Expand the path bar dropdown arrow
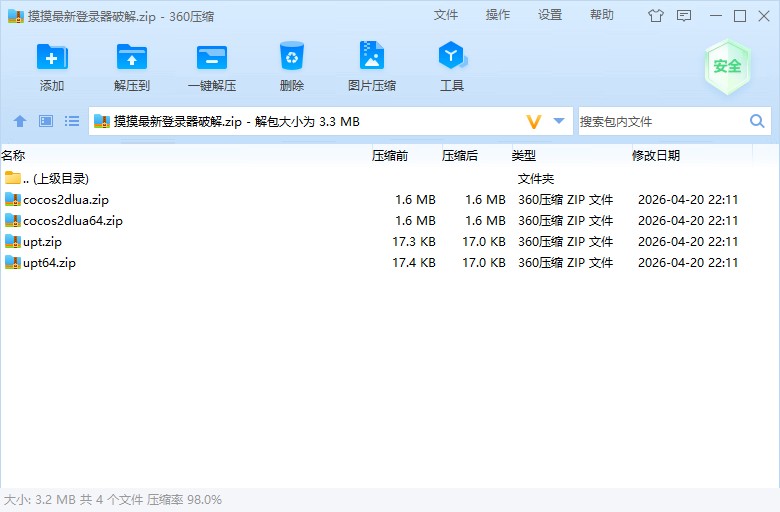780x512 pixels. pyautogui.click(x=559, y=120)
